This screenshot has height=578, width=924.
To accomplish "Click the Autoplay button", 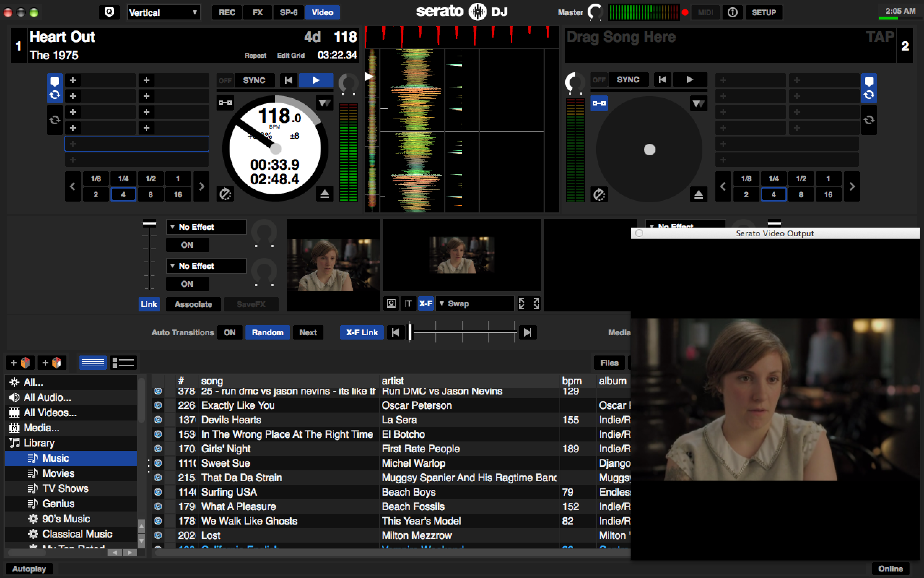I will click(x=29, y=569).
